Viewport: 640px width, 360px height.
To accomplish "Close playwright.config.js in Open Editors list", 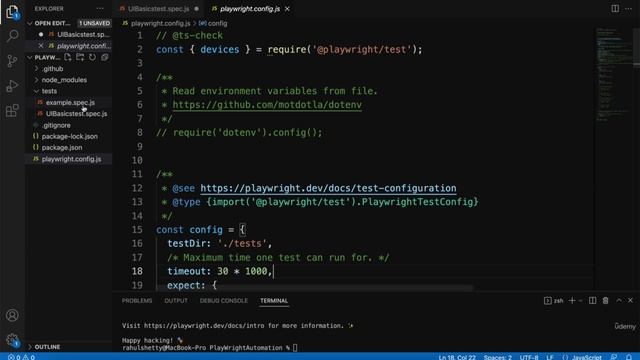I will pyautogui.click(x=41, y=46).
